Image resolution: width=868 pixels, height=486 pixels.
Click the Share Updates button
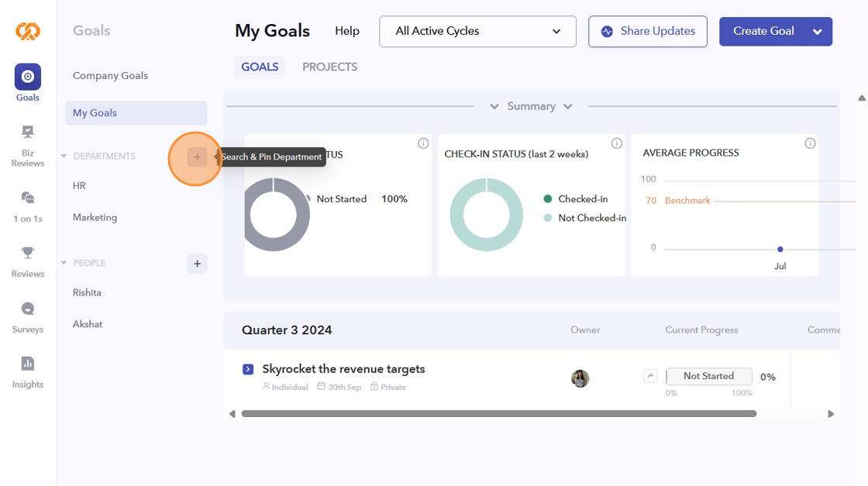coord(647,32)
